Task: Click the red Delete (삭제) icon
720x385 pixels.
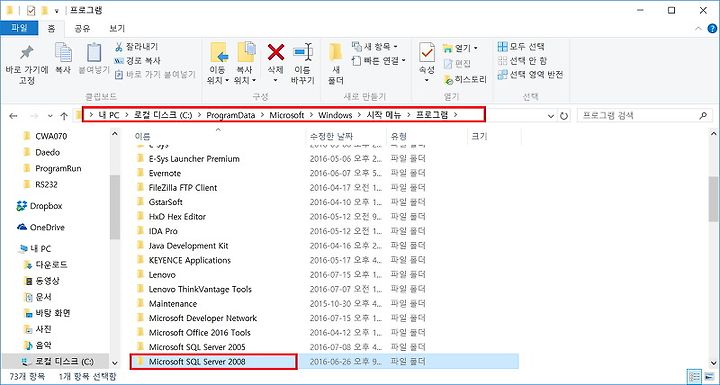Action: pyautogui.click(x=276, y=52)
